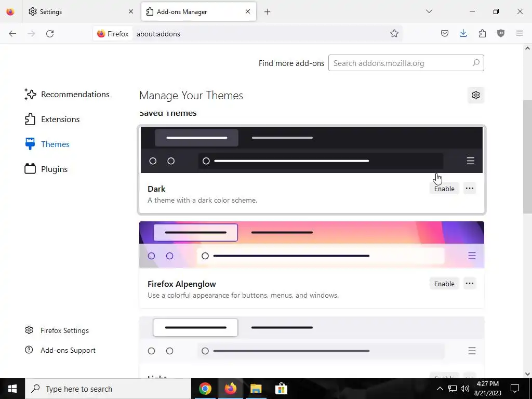This screenshot has height=399, width=532.
Task: Enable the Dark theme
Action: (x=444, y=189)
